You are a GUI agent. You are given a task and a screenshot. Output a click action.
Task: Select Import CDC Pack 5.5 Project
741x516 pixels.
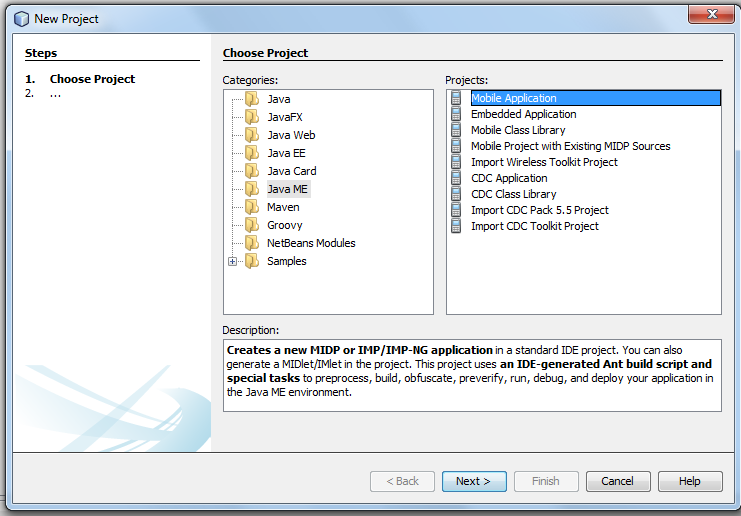(x=540, y=210)
